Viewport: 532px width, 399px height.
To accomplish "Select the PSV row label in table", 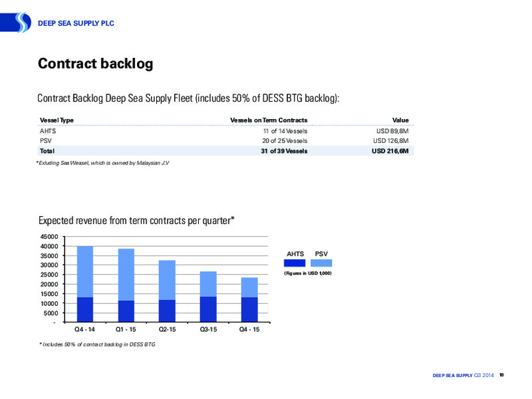I will (45, 140).
